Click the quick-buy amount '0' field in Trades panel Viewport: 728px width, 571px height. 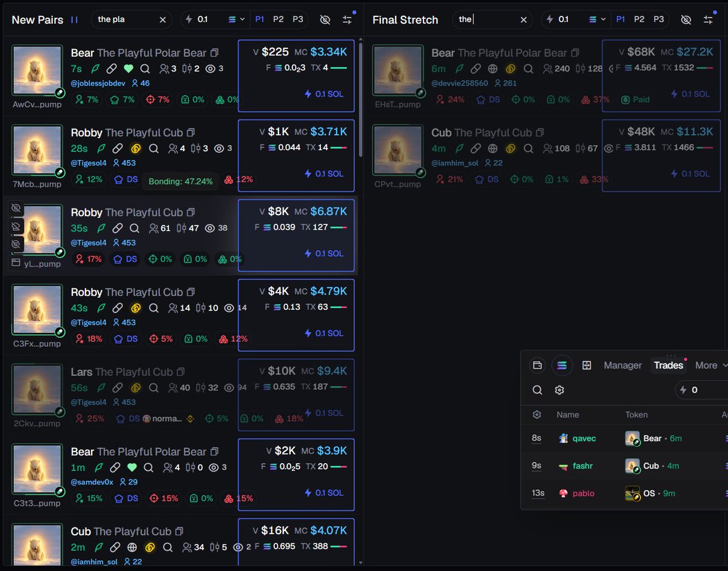[703, 390]
